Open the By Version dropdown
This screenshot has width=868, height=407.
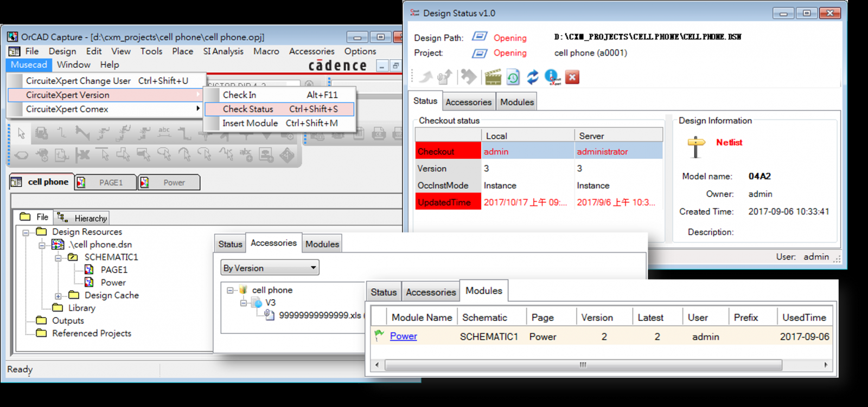tap(270, 268)
